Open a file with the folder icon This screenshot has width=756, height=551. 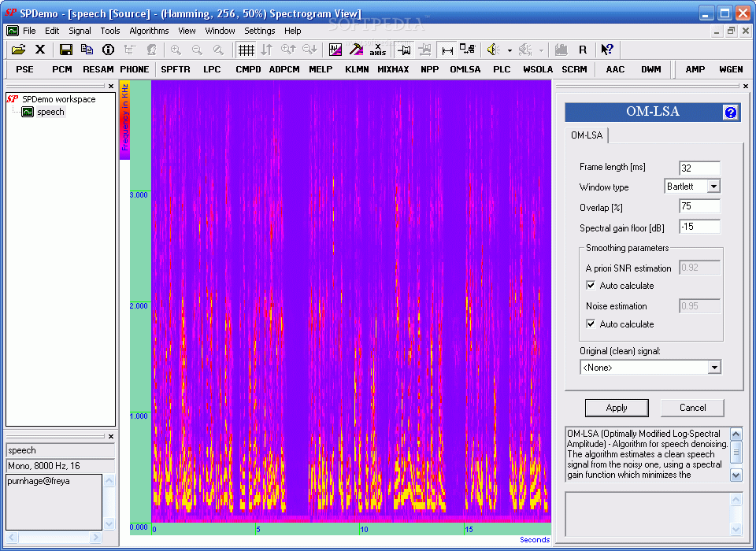18,49
